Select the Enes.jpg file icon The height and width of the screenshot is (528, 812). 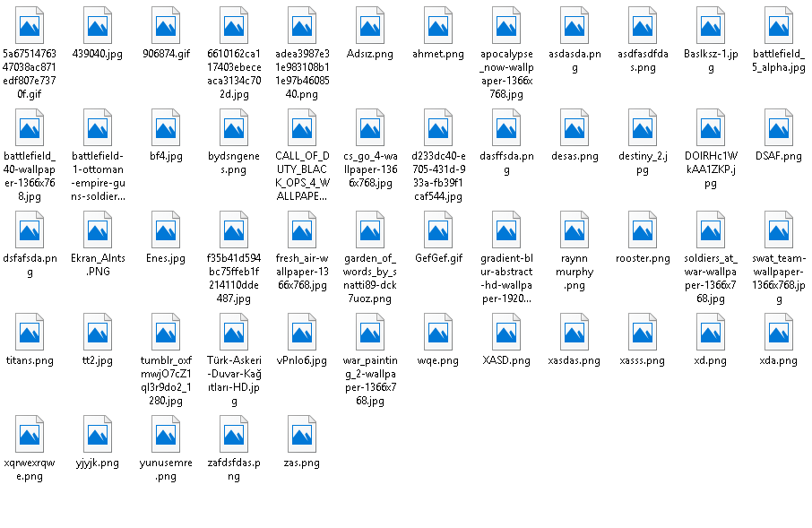pos(166,229)
